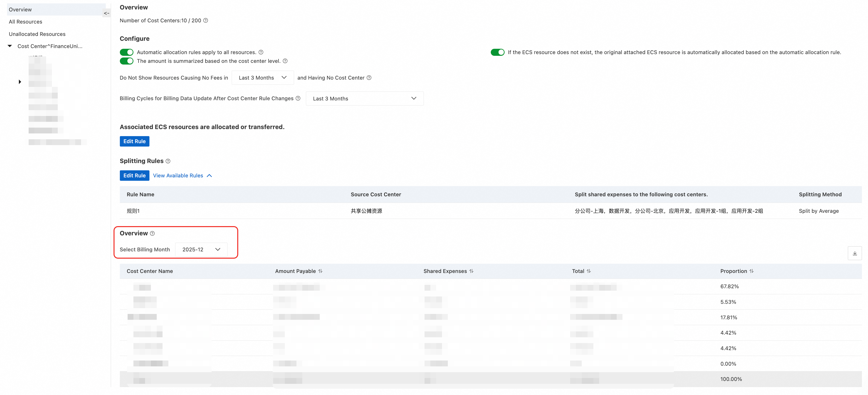This screenshot has width=868, height=395.
Task: Collapse the sidebar with the arrow button
Action: click(x=106, y=13)
